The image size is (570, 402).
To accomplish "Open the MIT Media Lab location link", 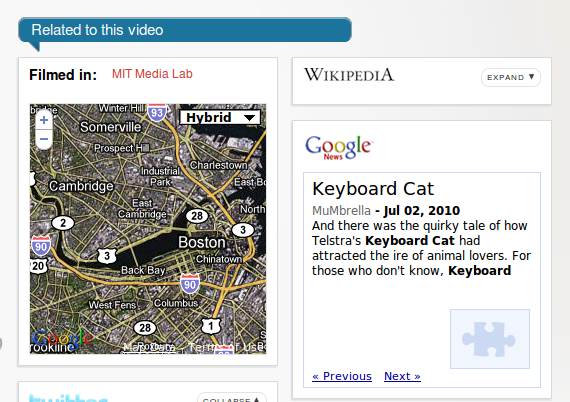I will (x=152, y=74).
